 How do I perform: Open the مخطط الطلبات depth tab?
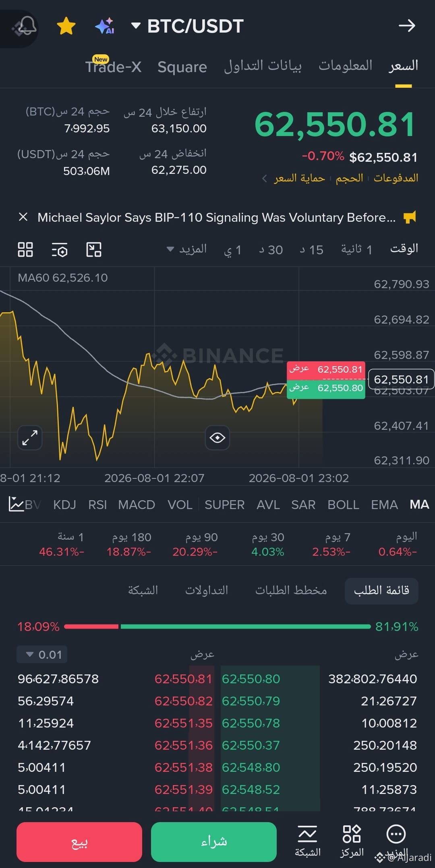(x=291, y=590)
